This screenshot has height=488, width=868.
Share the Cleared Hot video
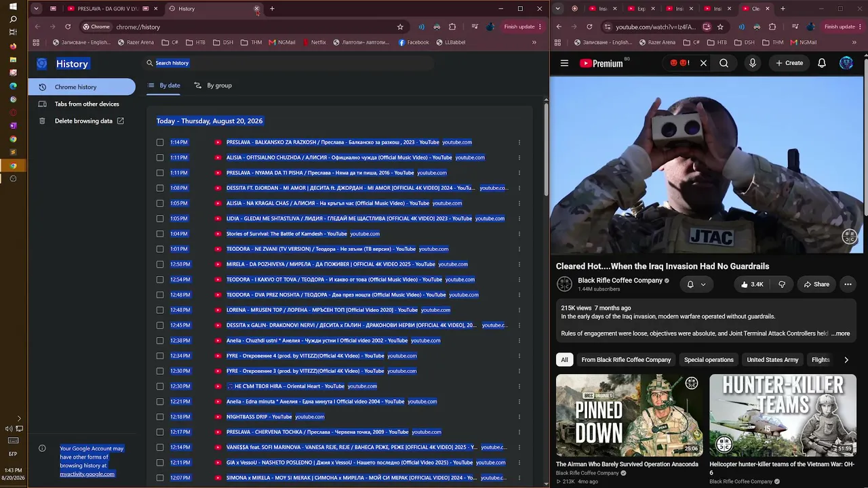tap(816, 285)
